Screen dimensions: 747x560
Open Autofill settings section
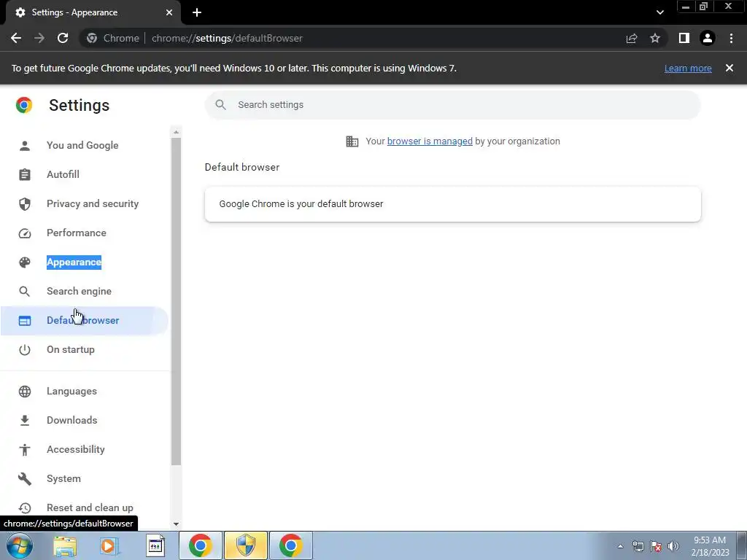[x=63, y=174]
